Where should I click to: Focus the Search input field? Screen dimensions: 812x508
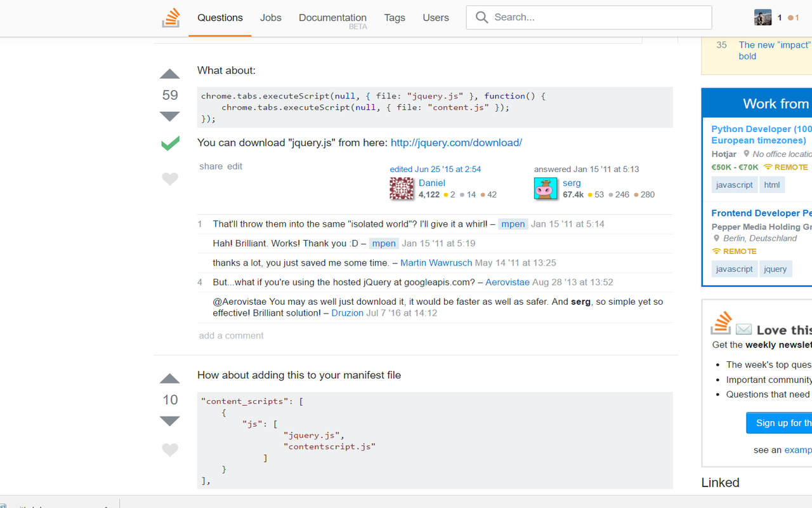click(589, 17)
